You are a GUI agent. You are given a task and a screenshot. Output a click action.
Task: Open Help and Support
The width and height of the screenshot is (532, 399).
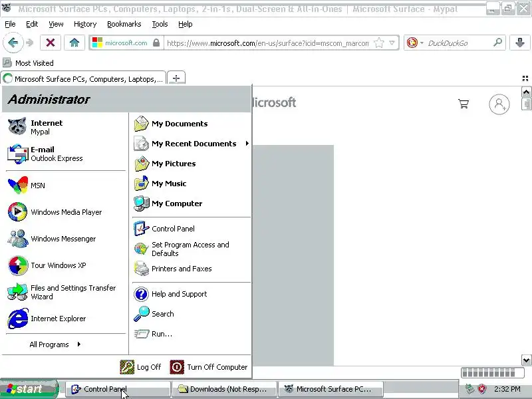[x=191, y=294]
